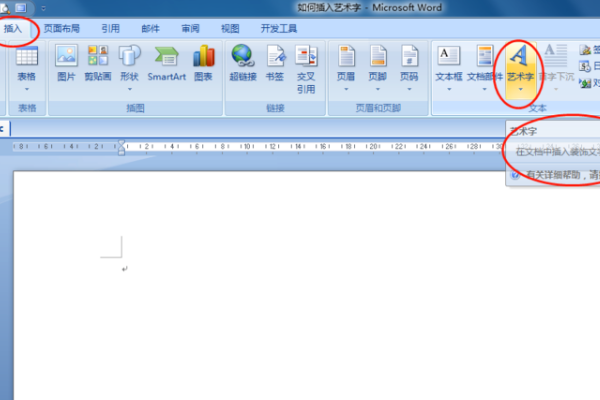Expand the 艺术字 dropdown arrow
The image size is (600, 400).
pyautogui.click(x=520, y=89)
